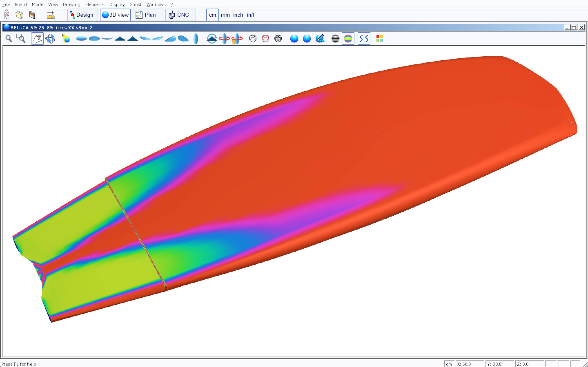Toggle the zebra stripes sphere shading

[335, 39]
